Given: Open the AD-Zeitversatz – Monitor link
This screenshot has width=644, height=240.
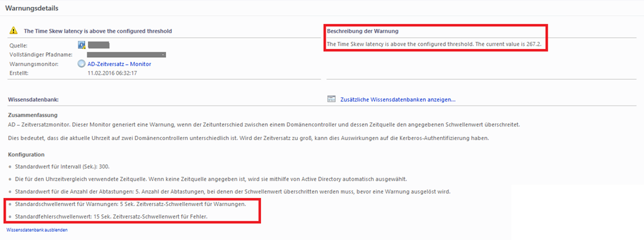Looking at the screenshot, I should (x=119, y=65).
